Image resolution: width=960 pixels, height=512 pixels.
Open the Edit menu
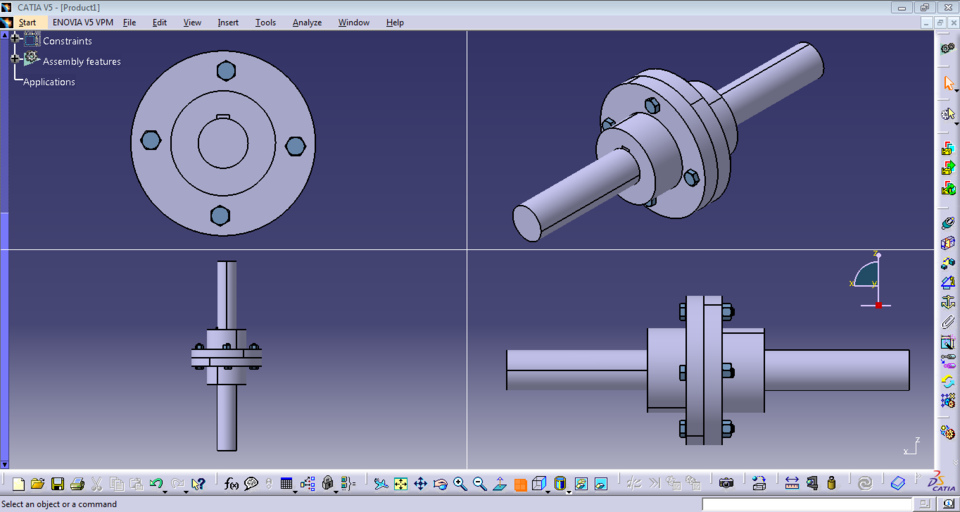click(x=159, y=23)
